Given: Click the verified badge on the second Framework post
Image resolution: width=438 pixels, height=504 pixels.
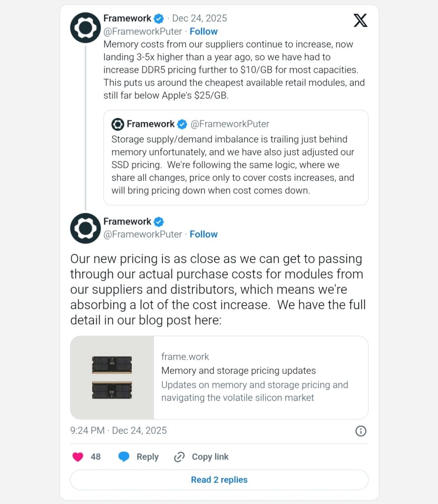Looking at the screenshot, I should click(x=159, y=221).
